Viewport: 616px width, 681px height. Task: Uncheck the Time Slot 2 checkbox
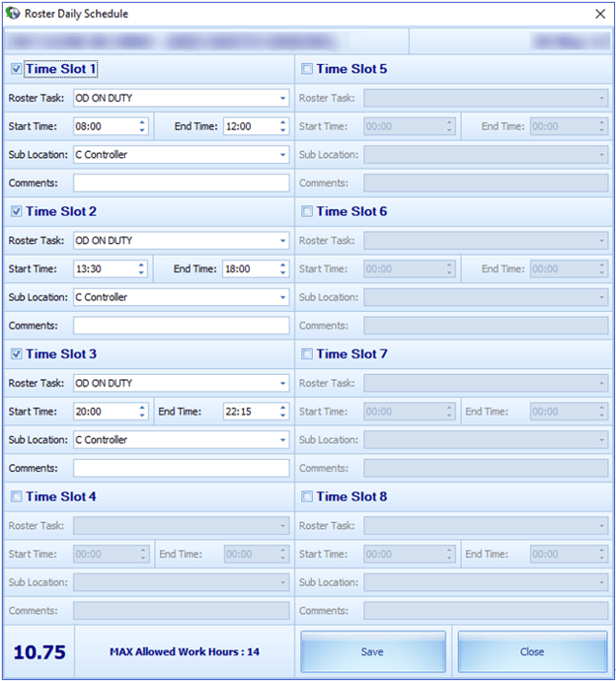click(16, 211)
